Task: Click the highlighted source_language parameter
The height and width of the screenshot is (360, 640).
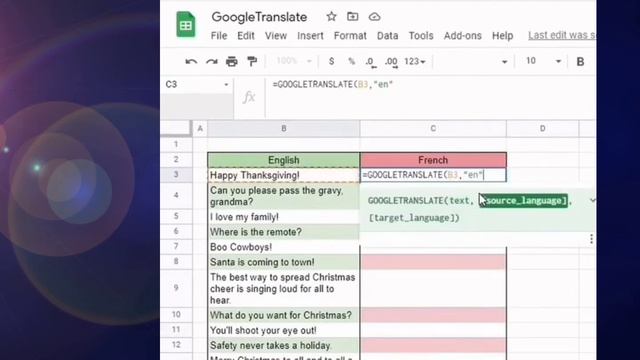Action: tap(524, 200)
